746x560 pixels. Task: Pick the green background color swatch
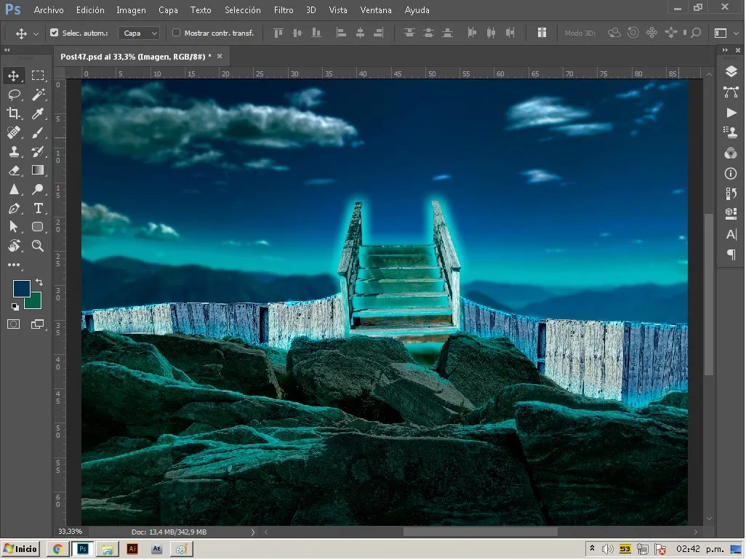(35, 302)
